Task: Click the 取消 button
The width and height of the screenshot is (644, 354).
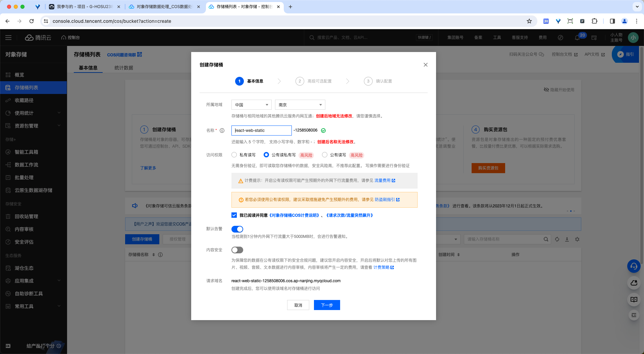Action: point(298,305)
